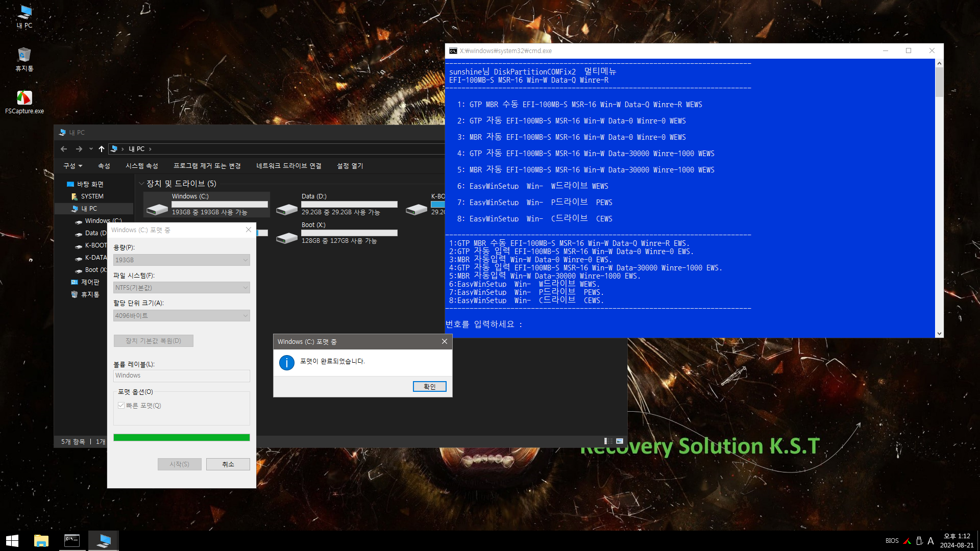
Task: Toggle the 빠른 포맷 checkbox
Action: click(121, 406)
